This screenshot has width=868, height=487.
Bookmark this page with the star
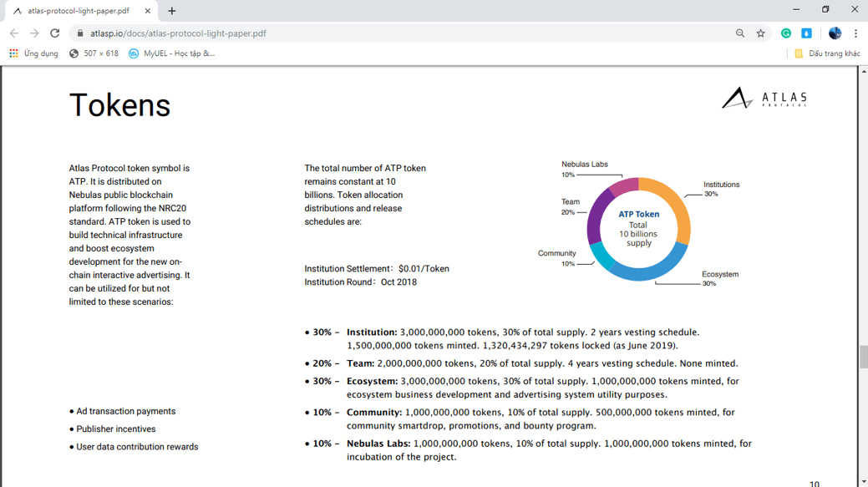tap(760, 33)
